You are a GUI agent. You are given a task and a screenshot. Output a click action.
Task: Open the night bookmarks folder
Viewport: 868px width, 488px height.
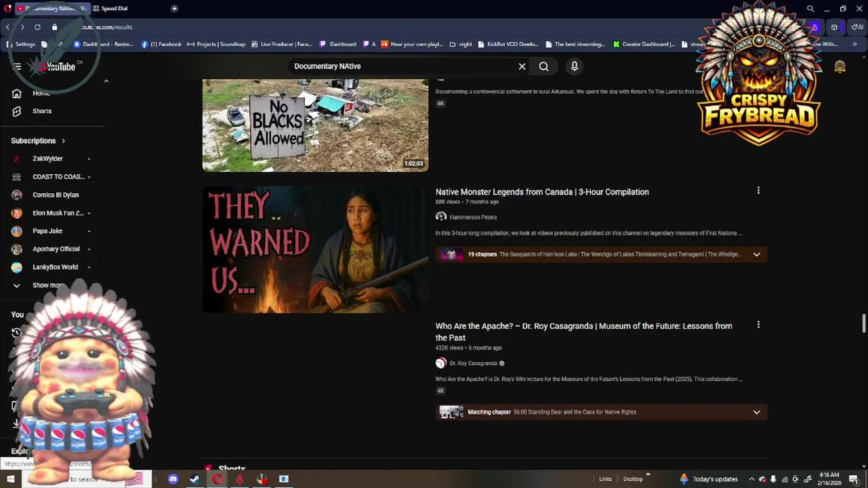click(461, 44)
